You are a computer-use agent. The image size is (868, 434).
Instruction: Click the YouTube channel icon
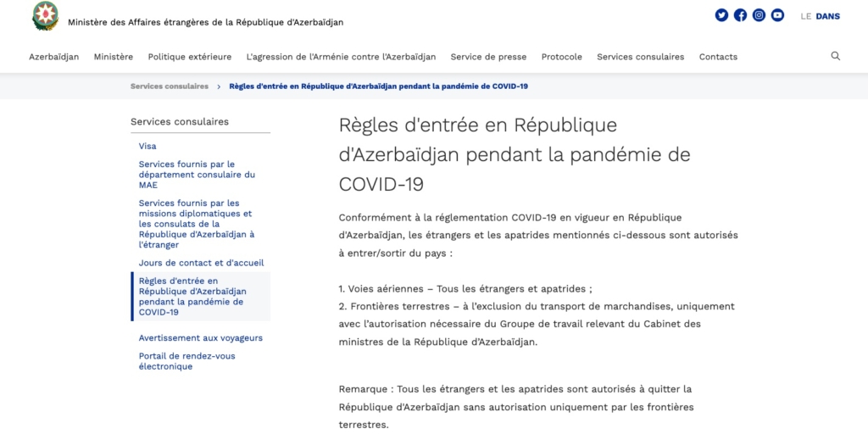pos(778,15)
